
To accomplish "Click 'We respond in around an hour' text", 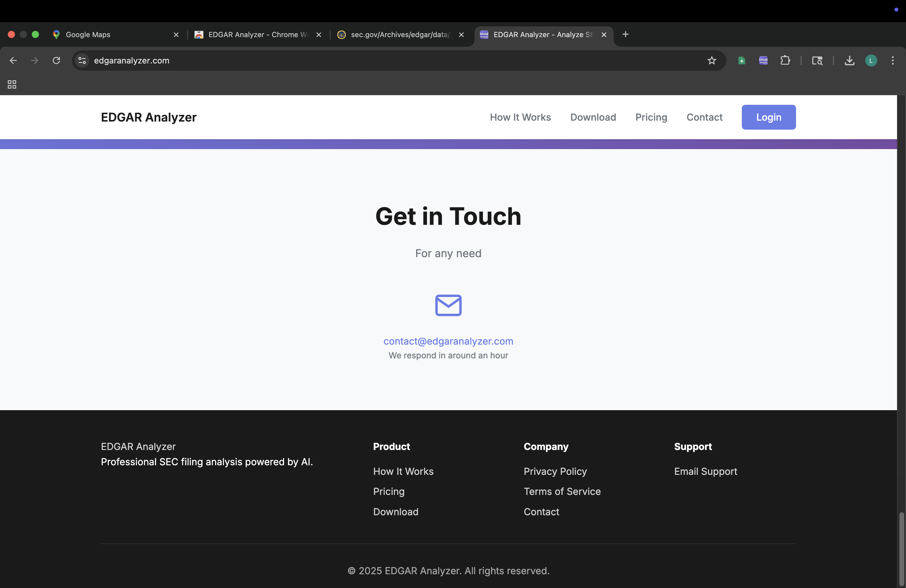I will [448, 355].
